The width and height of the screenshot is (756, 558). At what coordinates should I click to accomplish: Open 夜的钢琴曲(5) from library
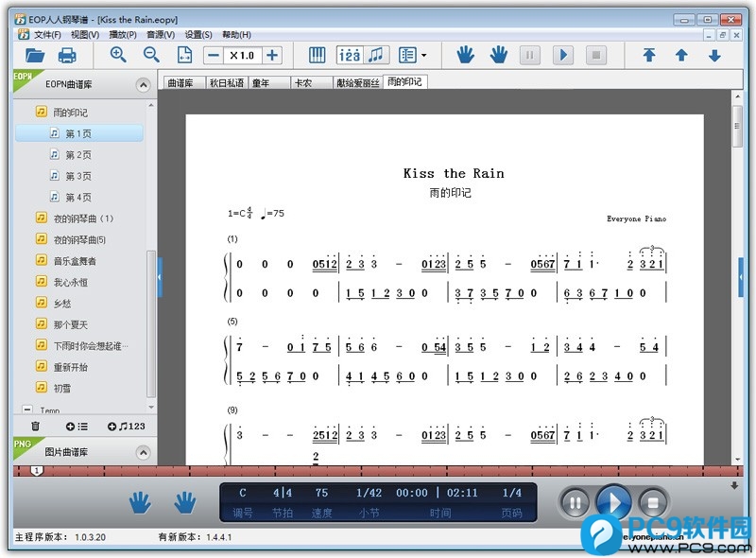click(x=79, y=240)
